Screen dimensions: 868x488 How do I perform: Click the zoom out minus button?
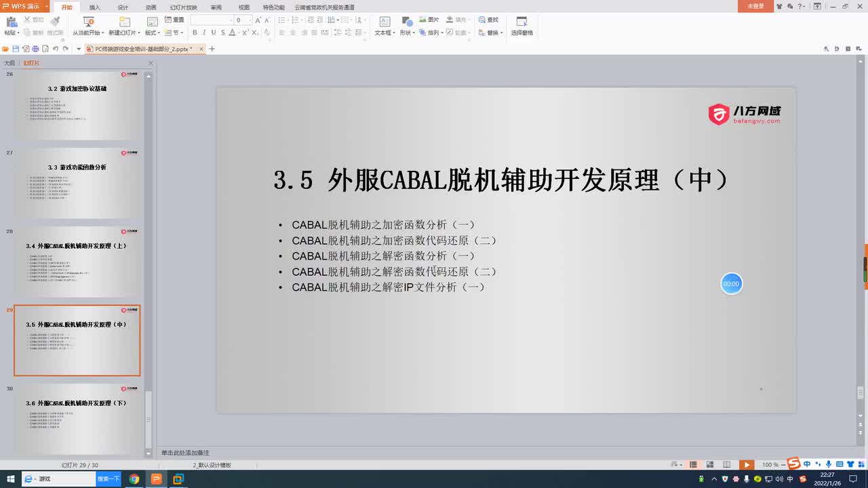tap(783, 465)
